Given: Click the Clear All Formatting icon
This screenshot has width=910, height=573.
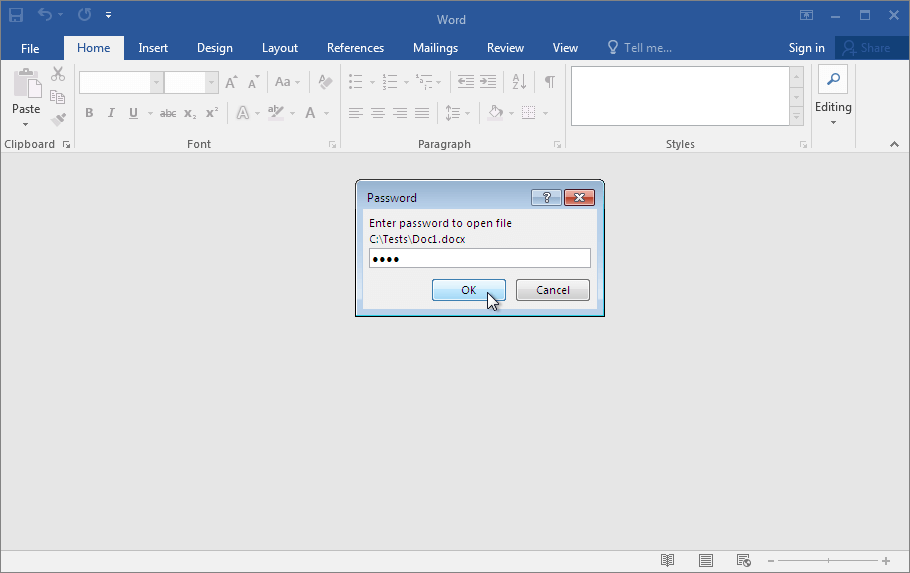Looking at the screenshot, I should (x=325, y=82).
